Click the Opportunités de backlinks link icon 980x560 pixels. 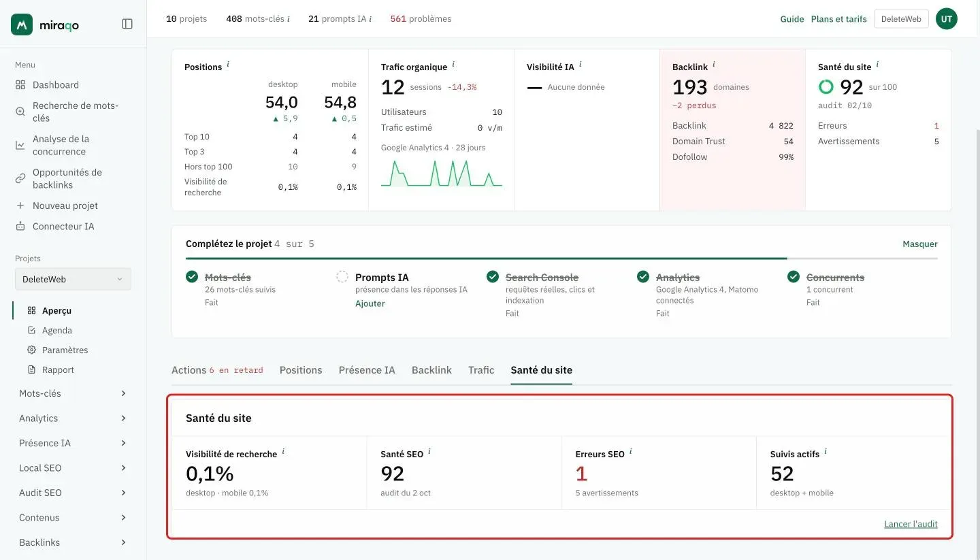tap(20, 178)
